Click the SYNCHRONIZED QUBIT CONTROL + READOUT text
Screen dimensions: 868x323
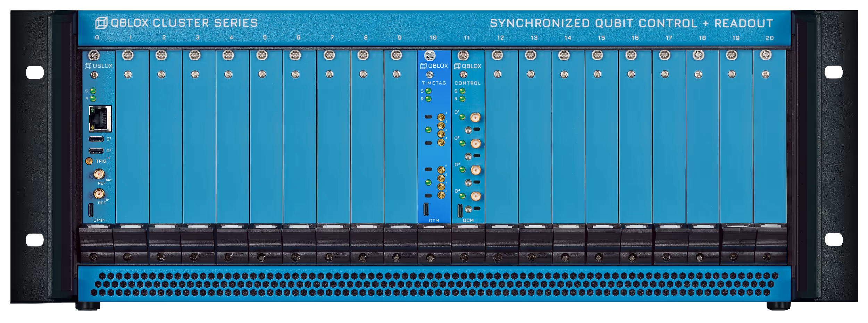click(x=632, y=23)
